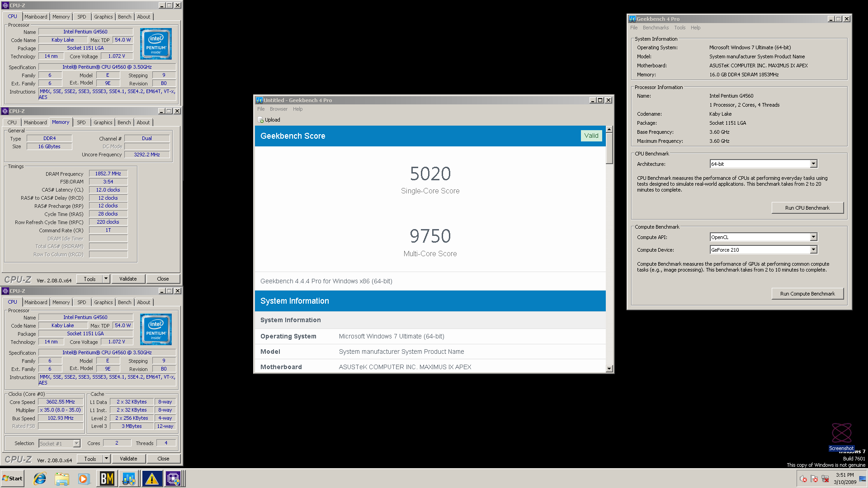The width and height of the screenshot is (868, 488).
Task: Switch to the CPU-Z taskbar button
Action: (173, 479)
